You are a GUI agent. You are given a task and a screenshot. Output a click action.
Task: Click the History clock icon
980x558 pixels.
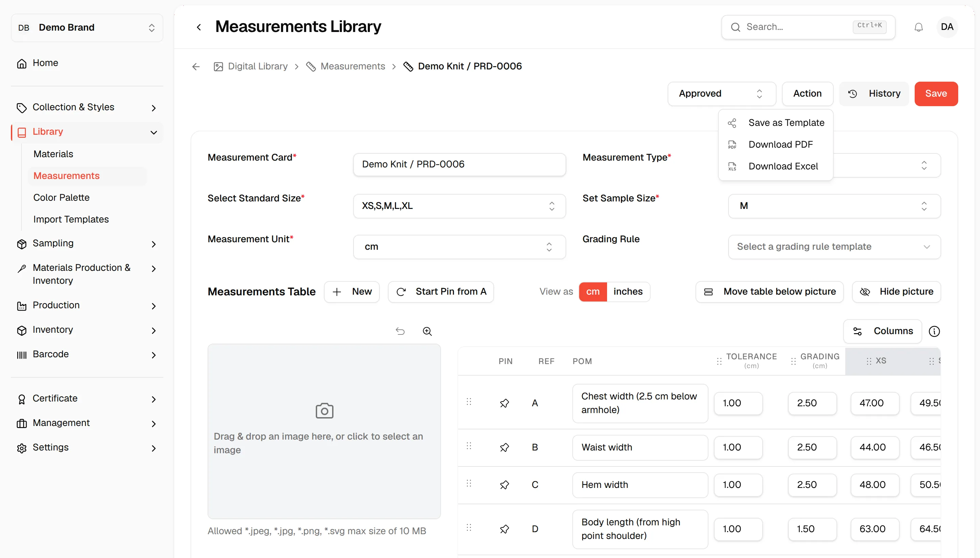pyautogui.click(x=852, y=94)
